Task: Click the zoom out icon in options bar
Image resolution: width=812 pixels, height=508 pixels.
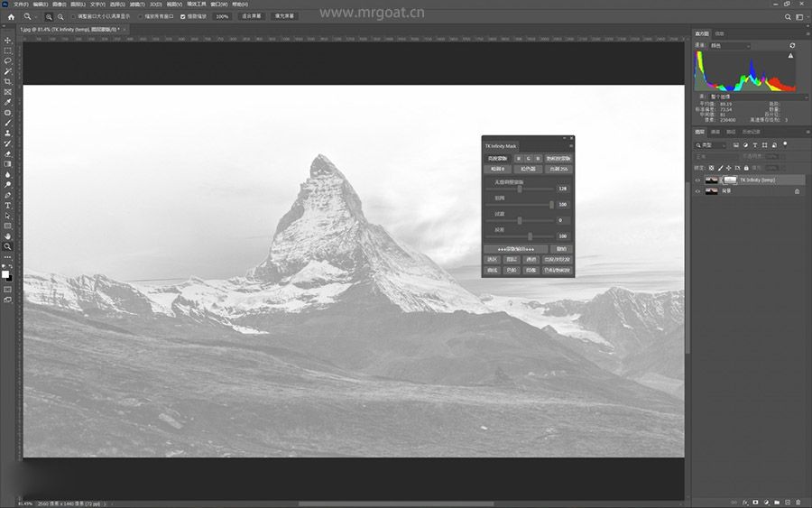Action: click(x=60, y=16)
